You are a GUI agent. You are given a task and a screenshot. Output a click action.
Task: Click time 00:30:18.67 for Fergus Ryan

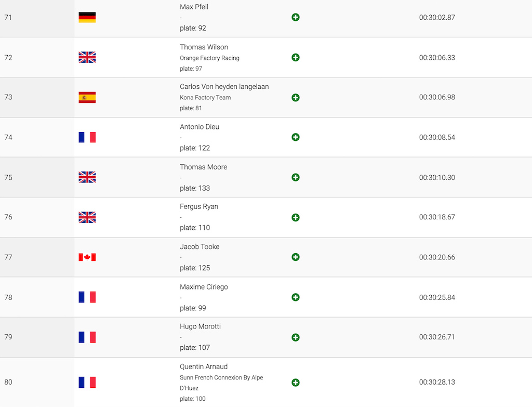pos(437,217)
